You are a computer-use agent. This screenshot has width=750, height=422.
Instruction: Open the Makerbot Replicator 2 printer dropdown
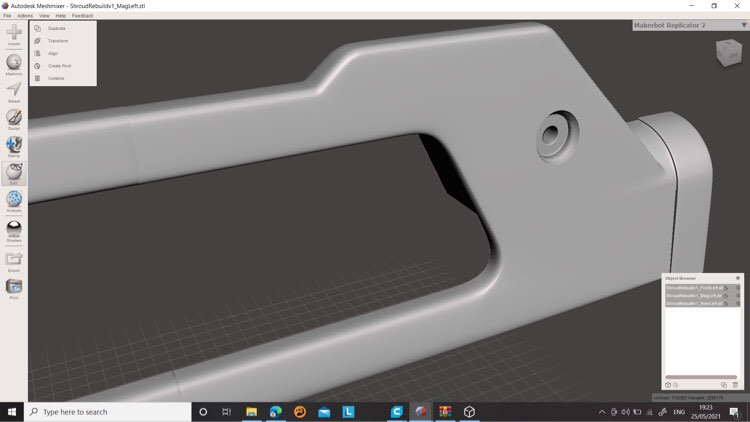coord(689,25)
